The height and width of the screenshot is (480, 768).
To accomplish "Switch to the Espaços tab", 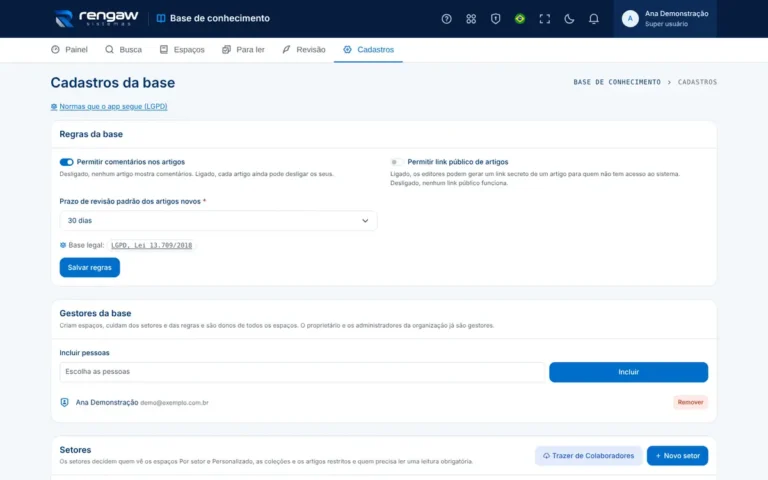I will [182, 49].
